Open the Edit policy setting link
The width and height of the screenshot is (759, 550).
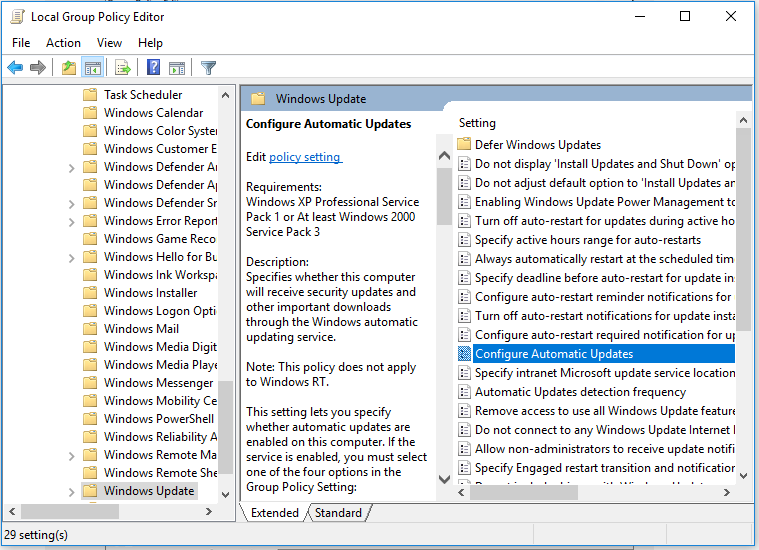pyautogui.click(x=305, y=157)
